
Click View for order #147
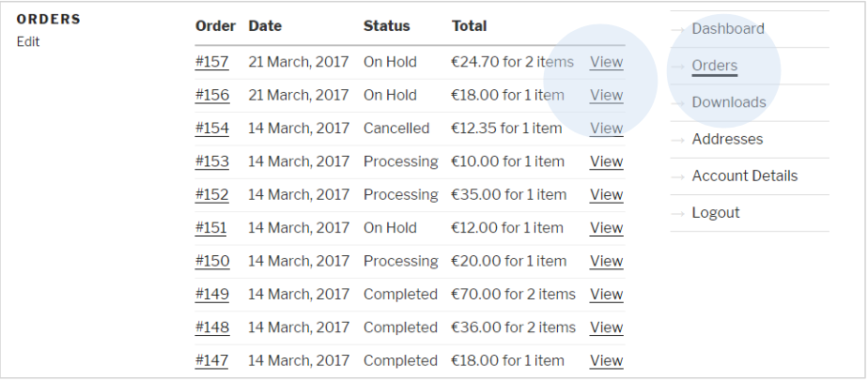pyautogui.click(x=606, y=360)
